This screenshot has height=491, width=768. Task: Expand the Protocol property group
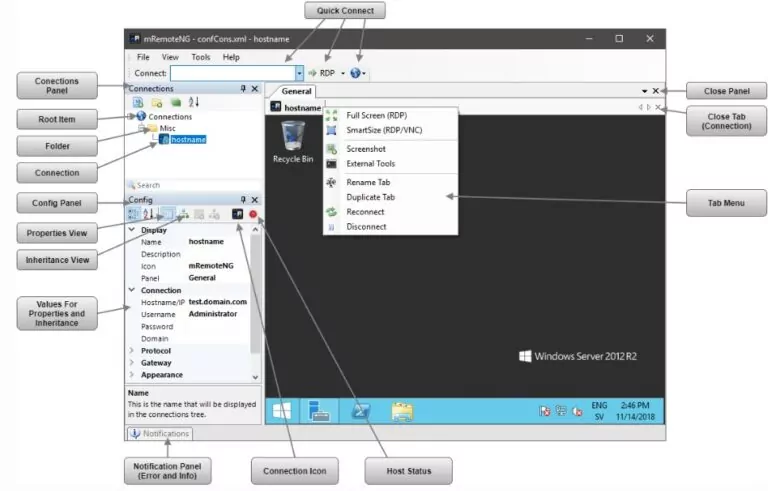[131, 350]
